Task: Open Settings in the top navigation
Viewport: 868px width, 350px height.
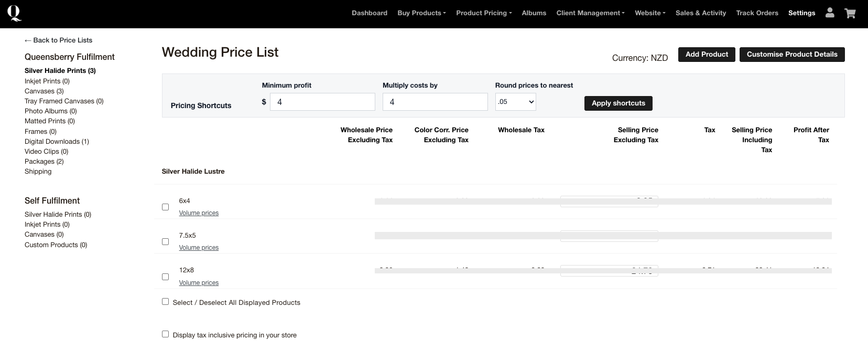Action: coord(801,13)
